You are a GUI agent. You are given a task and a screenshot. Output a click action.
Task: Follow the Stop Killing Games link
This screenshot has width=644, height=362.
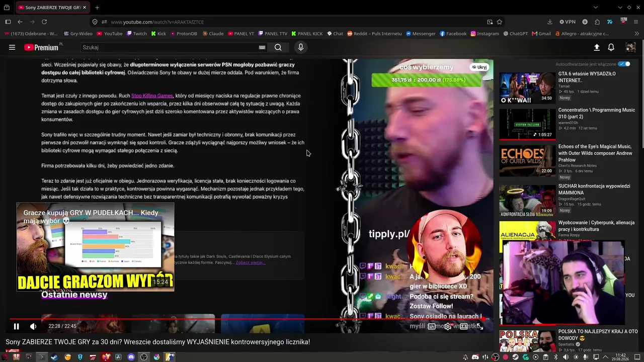pos(152,96)
